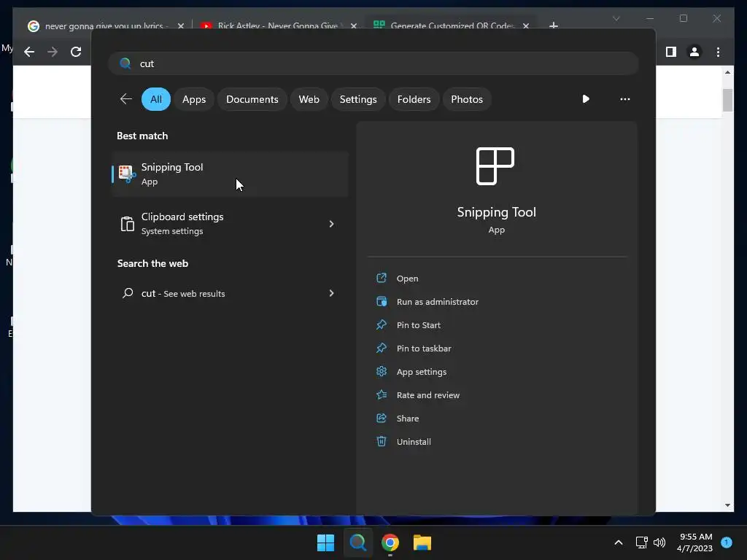Open the notification badge in the tray
Screen dimensions: 747x560
(x=727, y=542)
